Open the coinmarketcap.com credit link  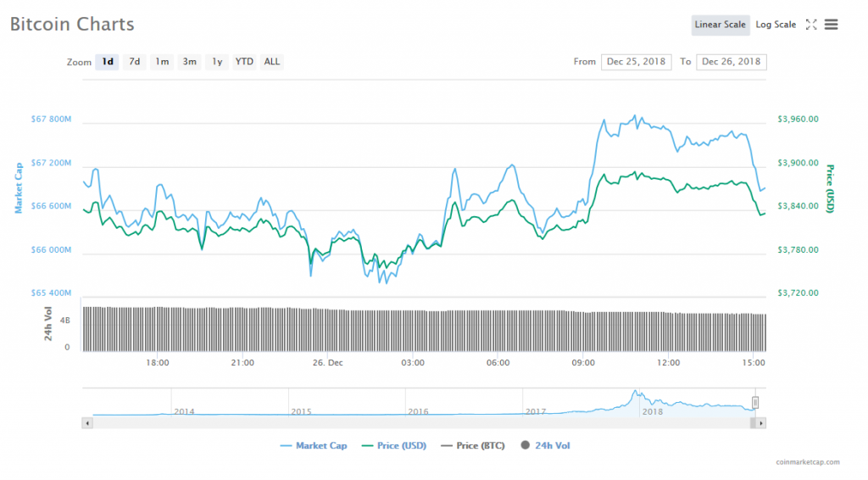pyautogui.click(x=807, y=462)
